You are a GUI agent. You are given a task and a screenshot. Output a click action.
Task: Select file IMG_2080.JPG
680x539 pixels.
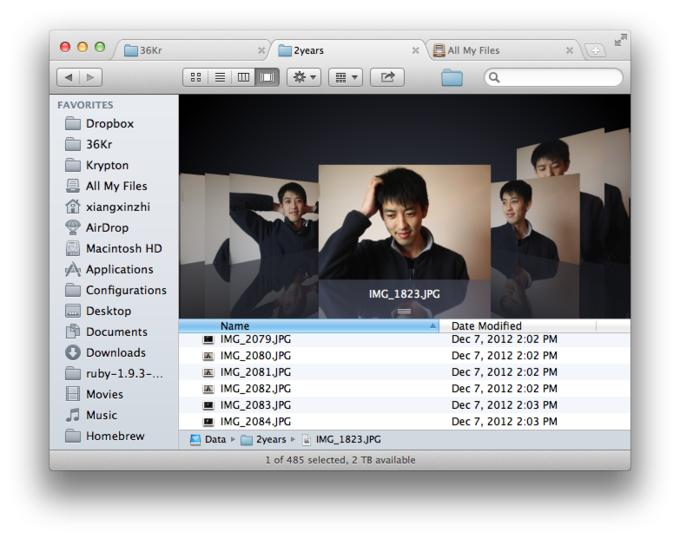click(x=404, y=356)
